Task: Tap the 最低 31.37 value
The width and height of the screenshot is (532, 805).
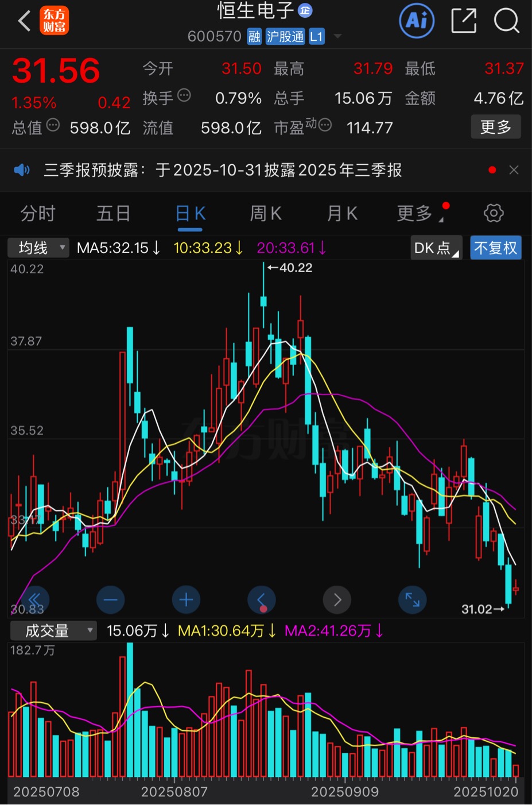Action: [x=504, y=69]
